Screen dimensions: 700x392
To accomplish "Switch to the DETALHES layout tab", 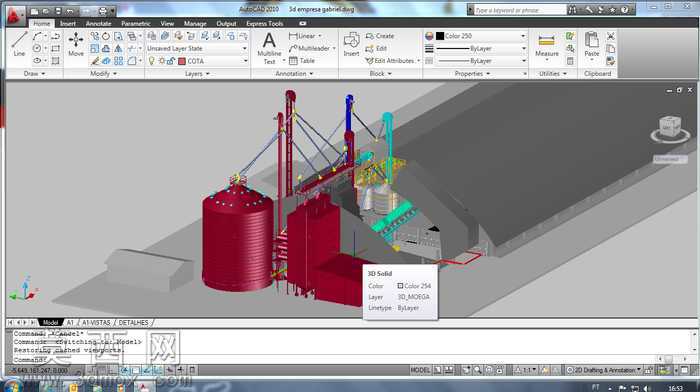I will click(x=133, y=322).
